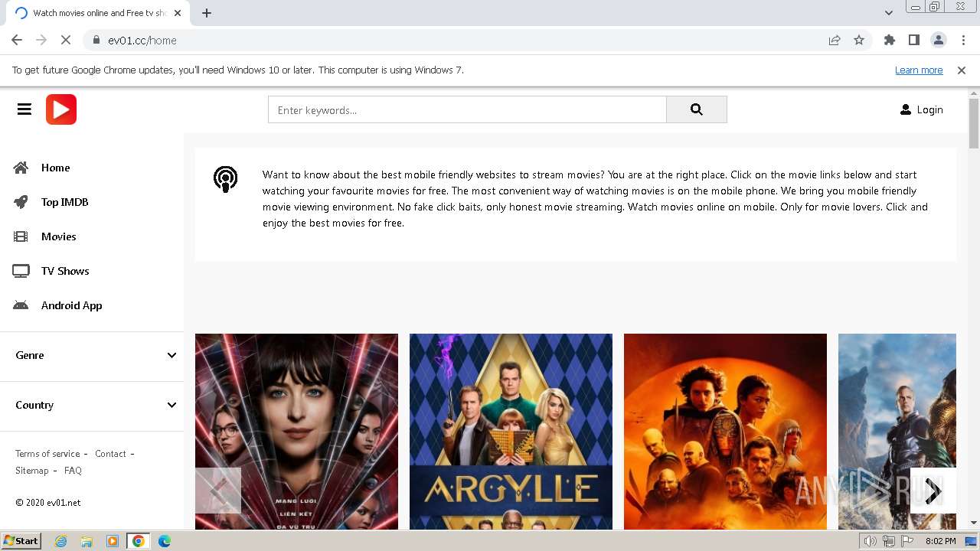Toggle Chrome side panel icon

point(914,41)
